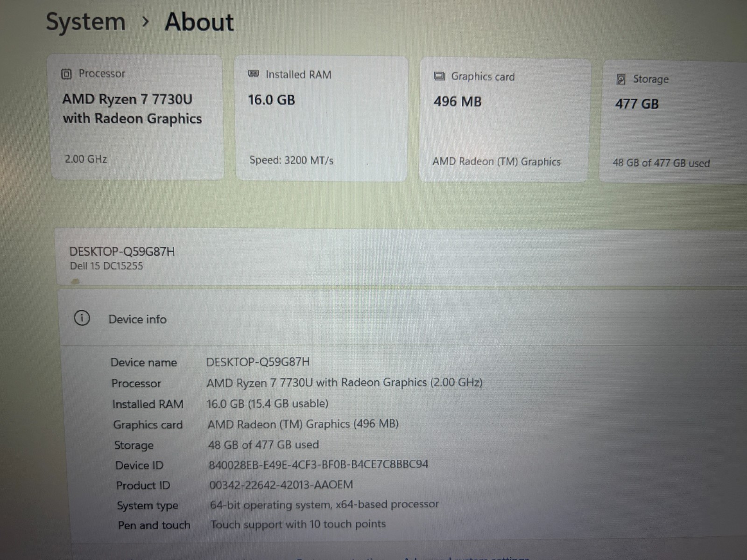The image size is (747, 560).
Task: Open the Installed RAM 16.0 GB card
Action: pos(321,119)
